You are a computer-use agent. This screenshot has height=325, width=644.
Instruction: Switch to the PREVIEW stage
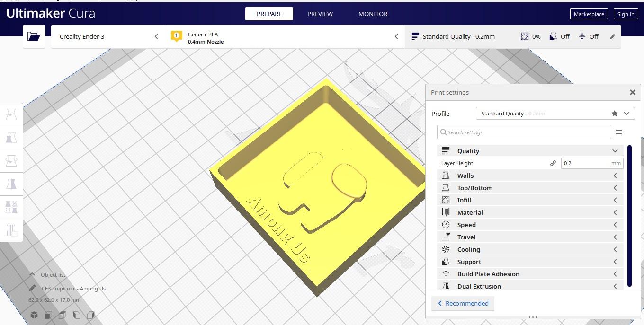pyautogui.click(x=320, y=14)
